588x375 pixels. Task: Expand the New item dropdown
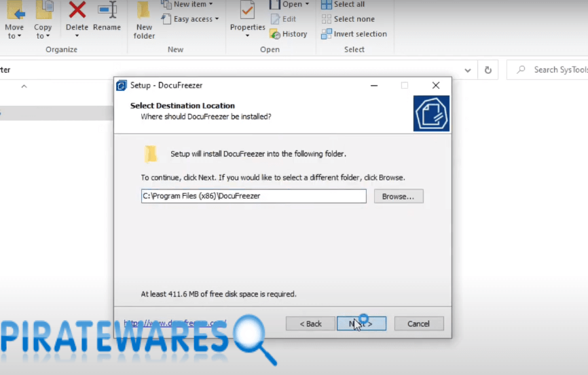187,4
